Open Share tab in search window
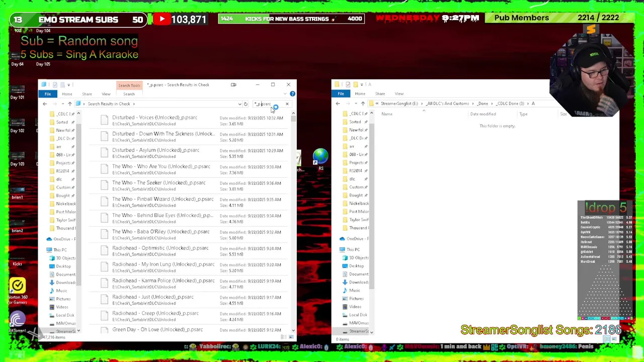This screenshot has height=362, width=644. (87, 94)
